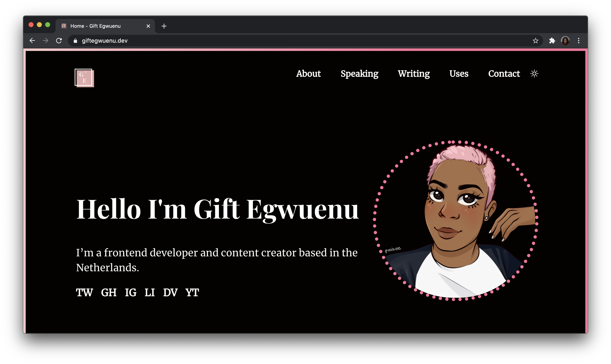Toggle the light/dark theme sun icon
This screenshot has height=364, width=611.
(x=534, y=74)
